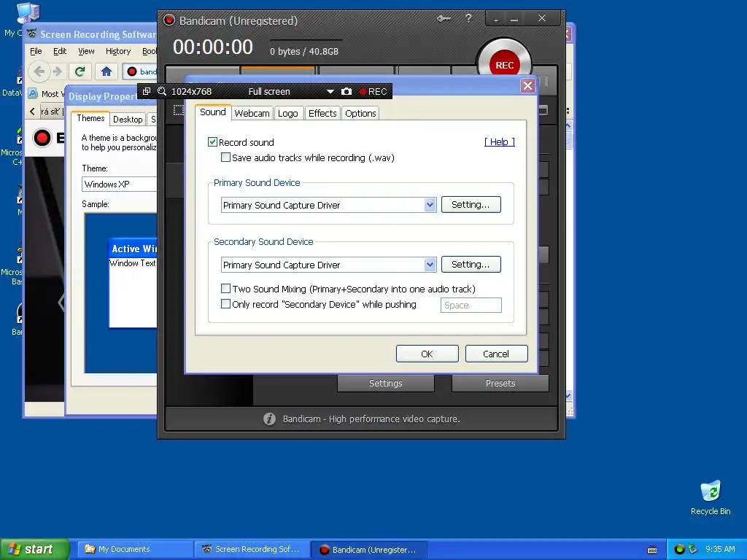Click the Active Window sample preview in Display Properties
The image size is (747, 560).
133,283
